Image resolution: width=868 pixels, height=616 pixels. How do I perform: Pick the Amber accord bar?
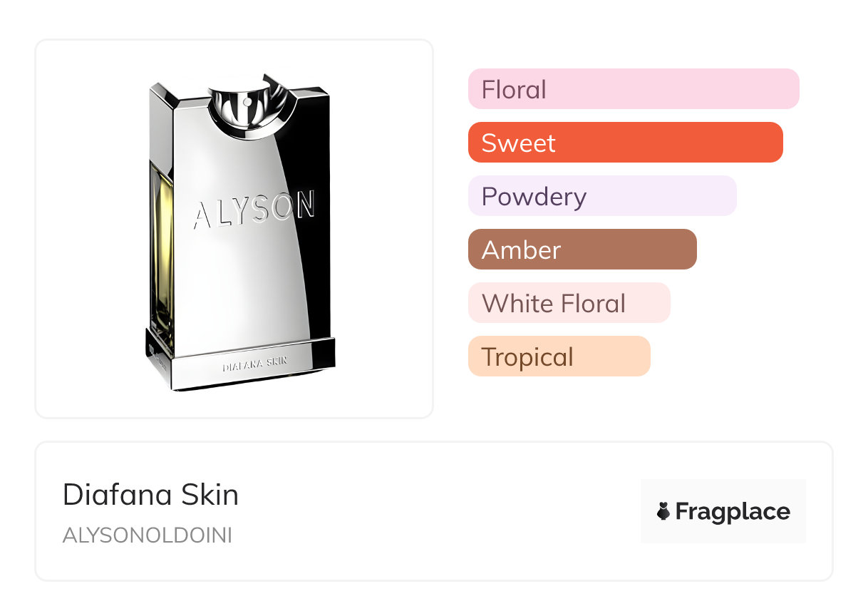point(582,250)
